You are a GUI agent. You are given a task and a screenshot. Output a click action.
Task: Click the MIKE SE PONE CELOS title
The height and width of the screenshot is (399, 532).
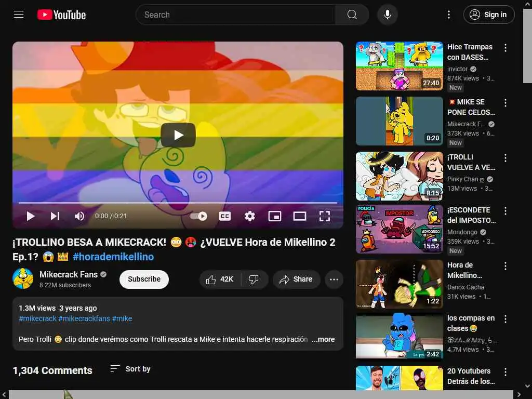coord(471,107)
